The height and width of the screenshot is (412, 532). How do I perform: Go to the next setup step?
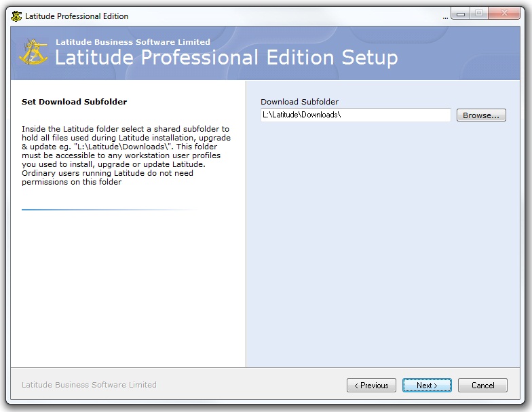(427, 386)
